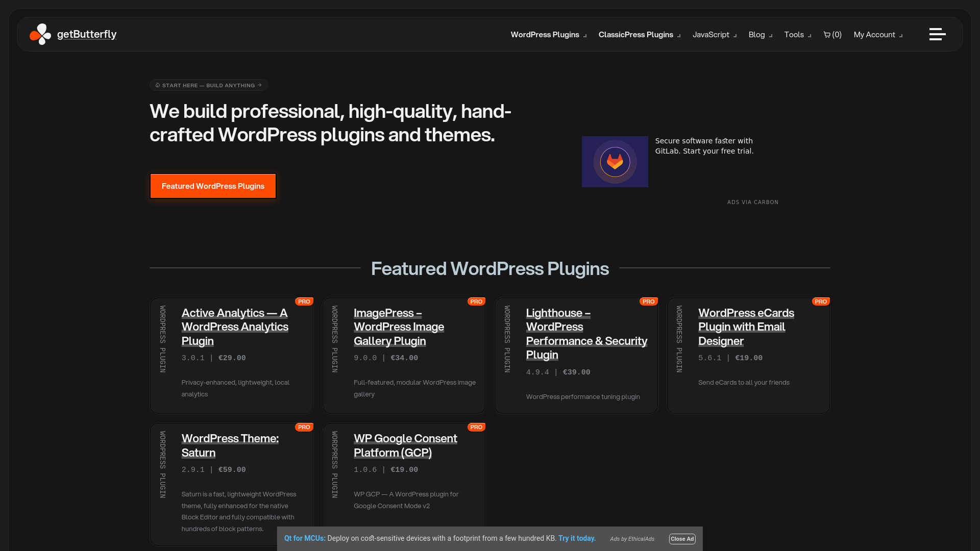Image resolution: width=980 pixels, height=551 pixels.
Task: Click PRO badge on WordPress eCards card
Action: [x=821, y=302]
